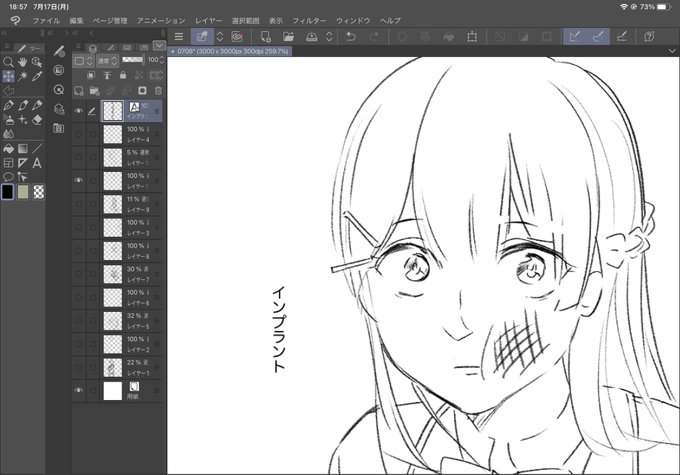680x475 pixels.
Task: Click New document icon in command bar
Action: (265, 37)
